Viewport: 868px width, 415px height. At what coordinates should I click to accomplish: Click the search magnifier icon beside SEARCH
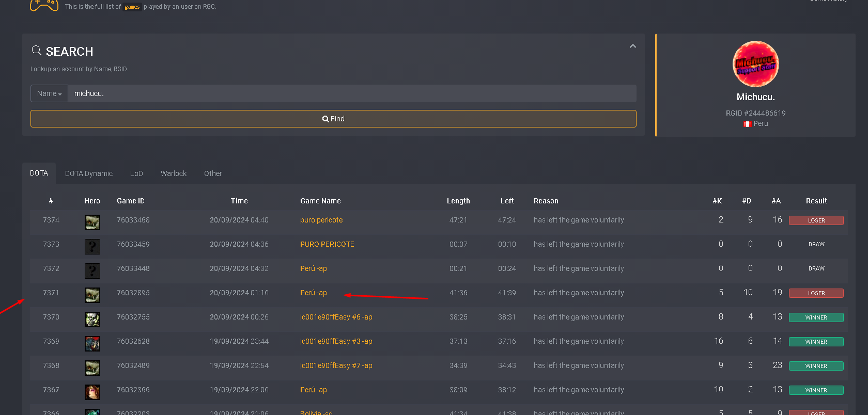click(x=37, y=51)
